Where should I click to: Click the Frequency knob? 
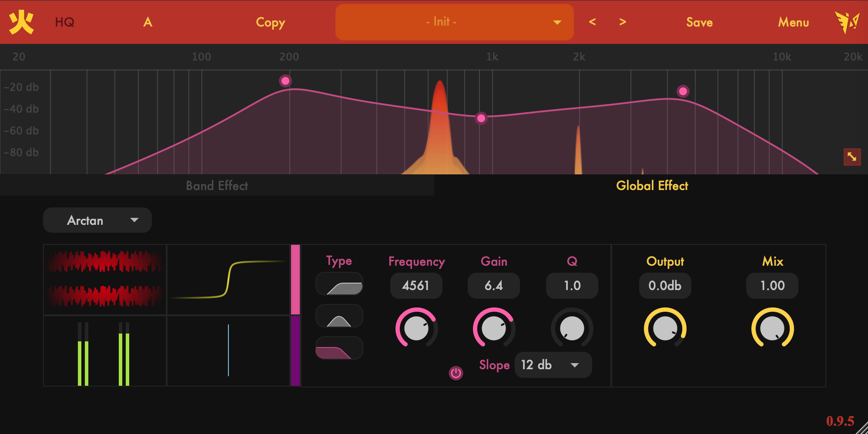416,328
